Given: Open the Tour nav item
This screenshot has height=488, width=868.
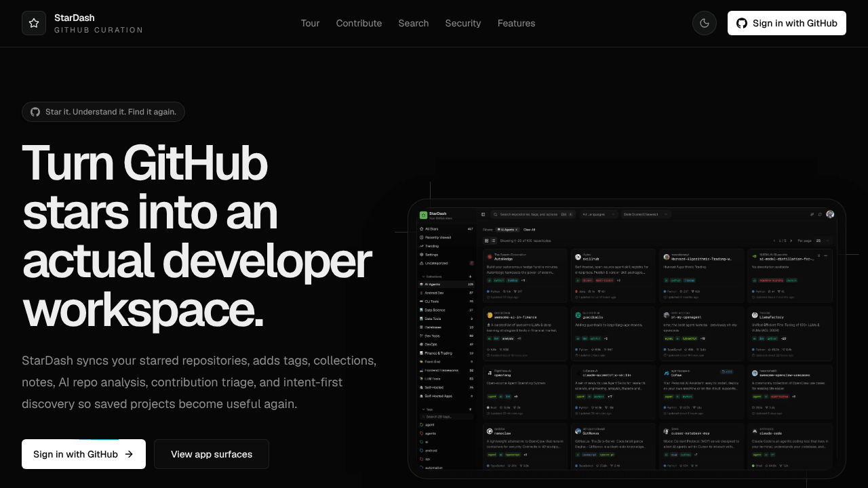Looking at the screenshot, I should 310,23.
